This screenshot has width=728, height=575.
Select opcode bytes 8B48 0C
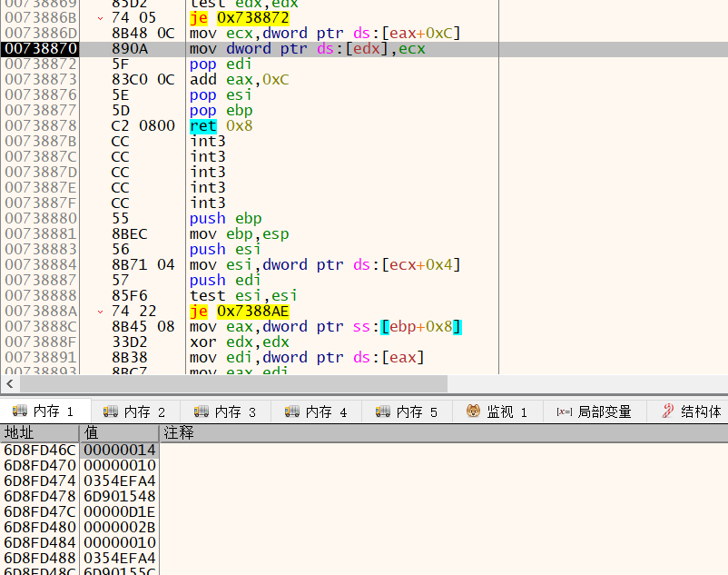point(143,34)
